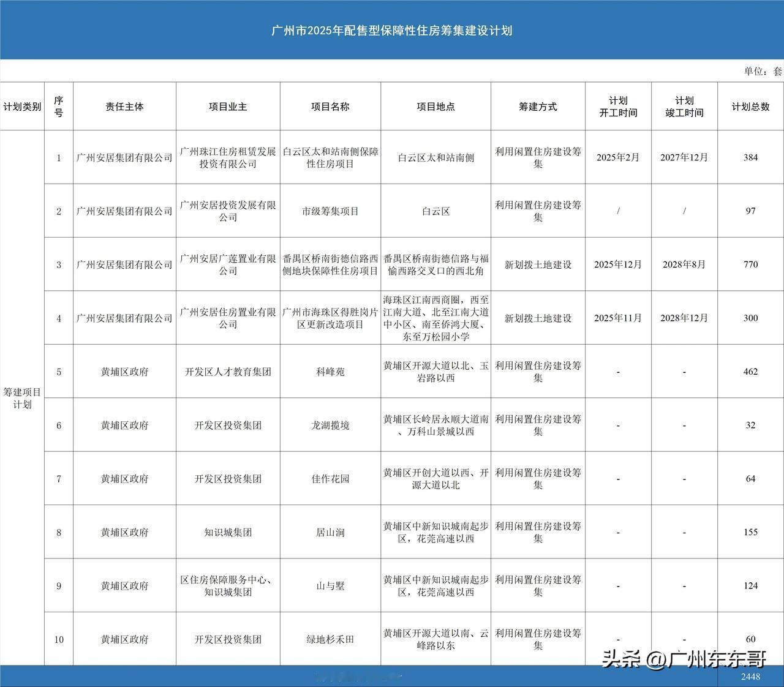Select start date 2025年11月
784x687 pixels.
(618, 318)
